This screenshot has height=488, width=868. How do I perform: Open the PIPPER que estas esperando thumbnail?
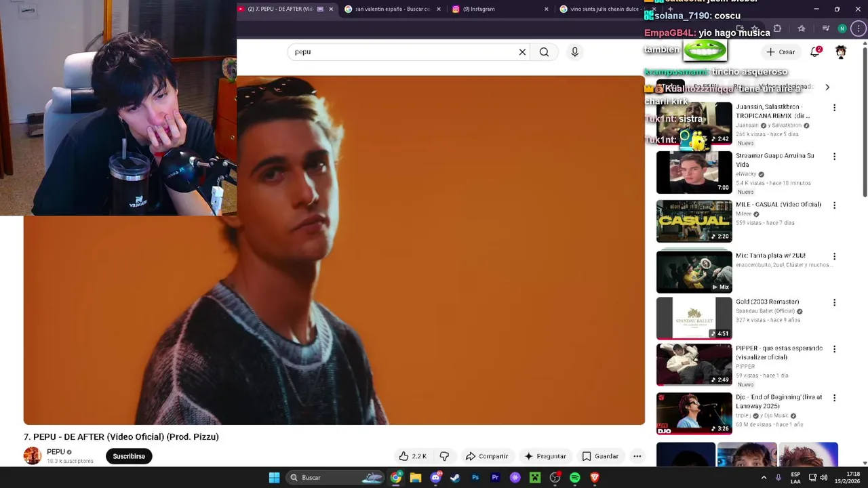coord(694,365)
